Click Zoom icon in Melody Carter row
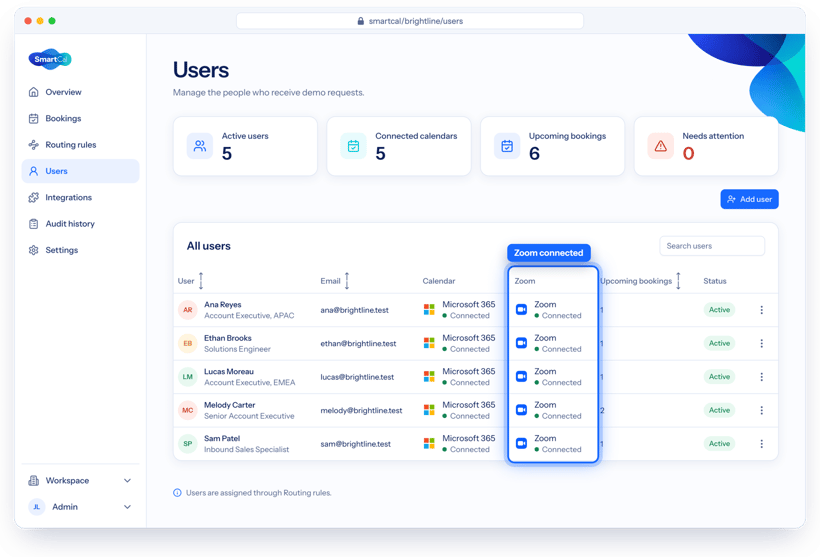820x557 pixels. [521, 410]
